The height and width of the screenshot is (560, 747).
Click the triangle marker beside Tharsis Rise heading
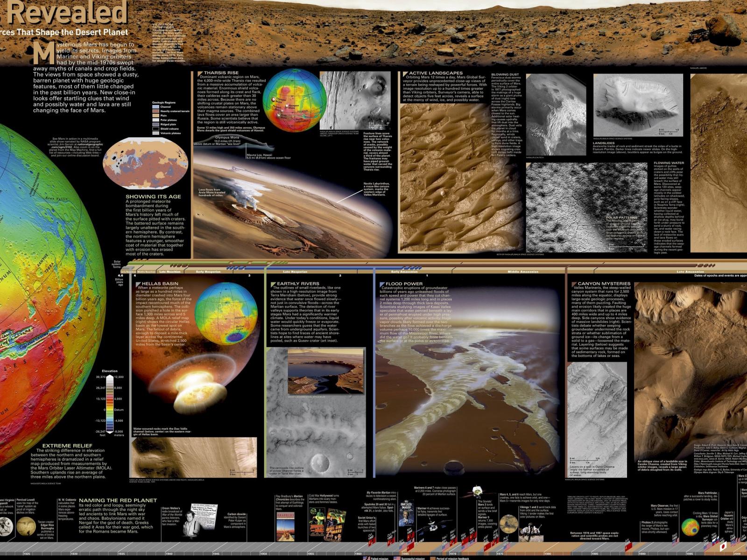(200, 73)
